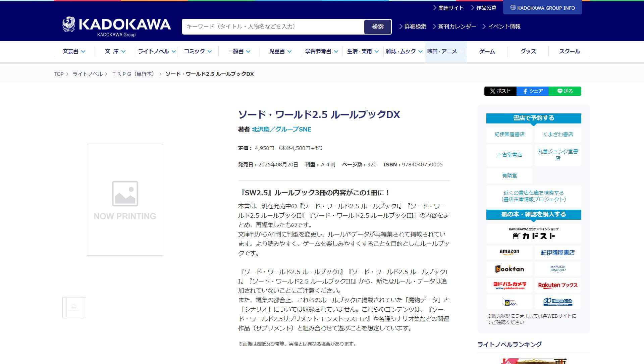Click the ライトノベルランキング heading
The width and height of the screenshot is (644, 364).
pyautogui.click(x=509, y=344)
